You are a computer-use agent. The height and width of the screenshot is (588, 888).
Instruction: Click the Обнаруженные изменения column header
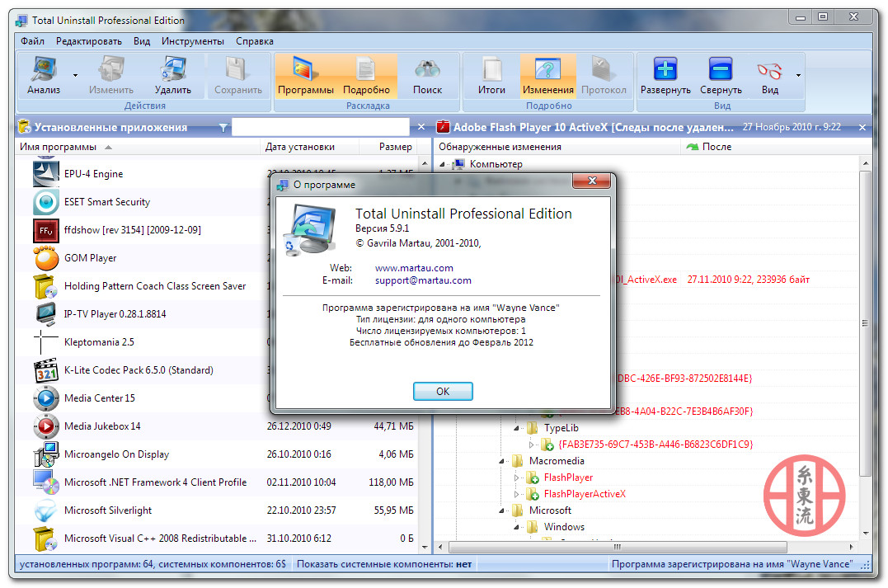pyautogui.click(x=557, y=147)
